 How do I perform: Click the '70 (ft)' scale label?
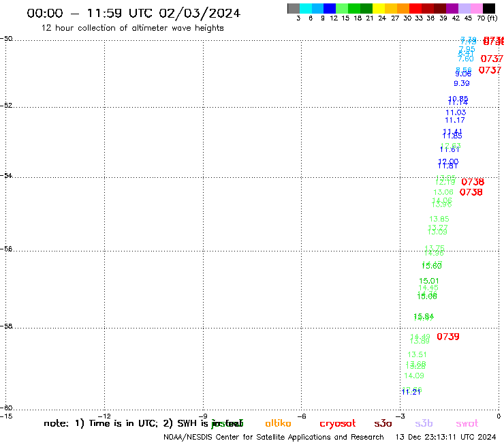(x=487, y=18)
